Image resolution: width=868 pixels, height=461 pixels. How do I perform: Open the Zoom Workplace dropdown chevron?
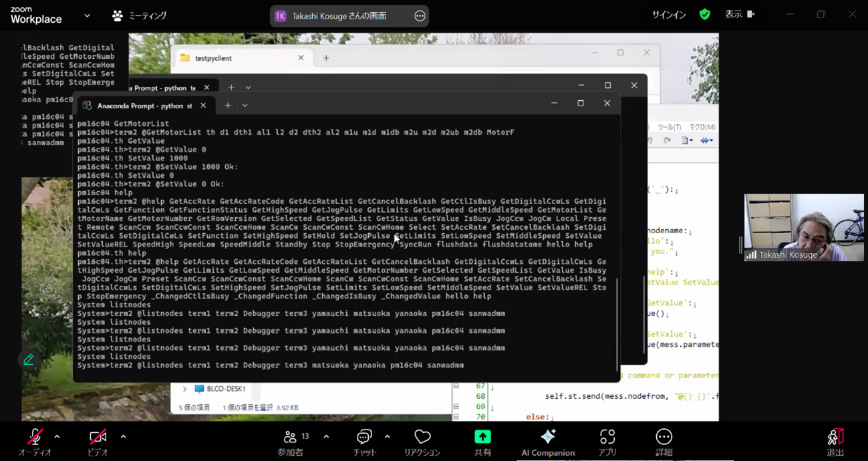point(87,15)
